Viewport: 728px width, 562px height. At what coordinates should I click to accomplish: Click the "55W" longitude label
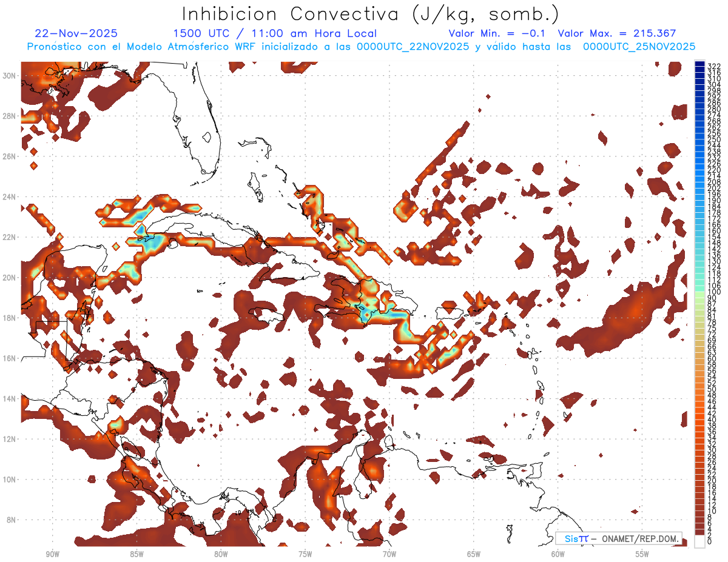[642, 554]
